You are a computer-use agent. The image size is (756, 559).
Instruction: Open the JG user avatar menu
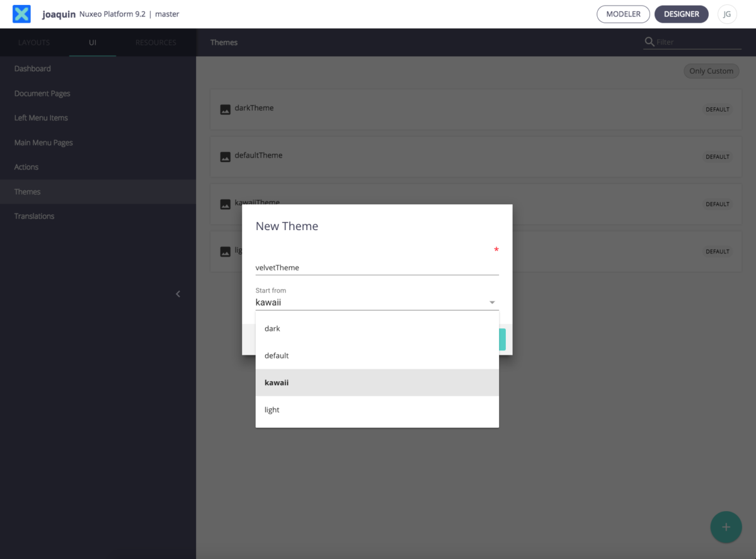(727, 13)
